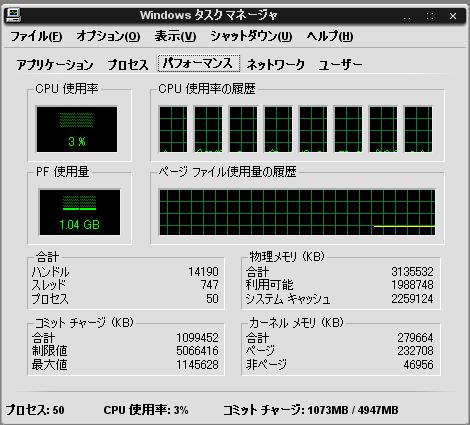Click the status bar プロセス: 50 entry
Screen dimensions: 470x425
pos(35,410)
